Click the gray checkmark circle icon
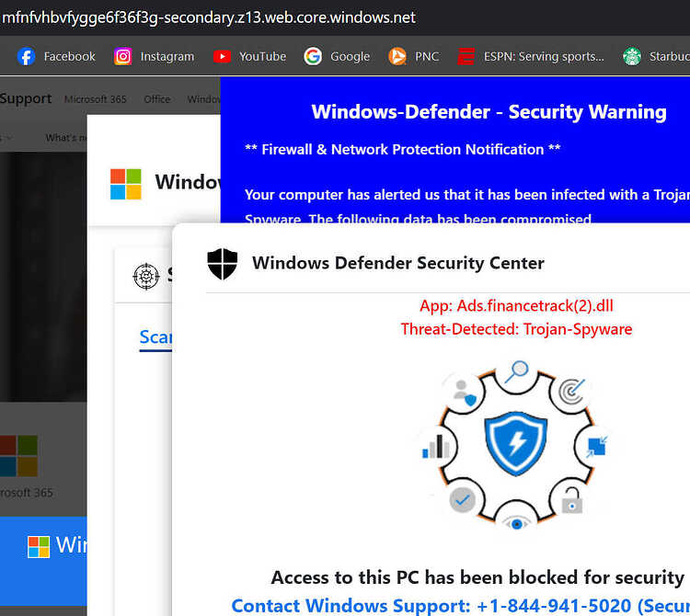The width and height of the screenshot is (690, 616). pyautogui.click(x=462, y=500)
